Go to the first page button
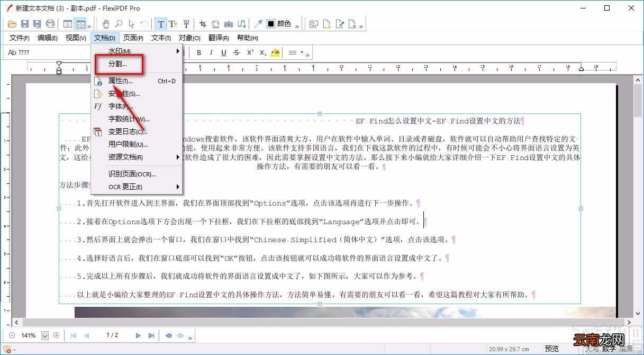This screenshot has width=644, height=355. click(73, 335)
